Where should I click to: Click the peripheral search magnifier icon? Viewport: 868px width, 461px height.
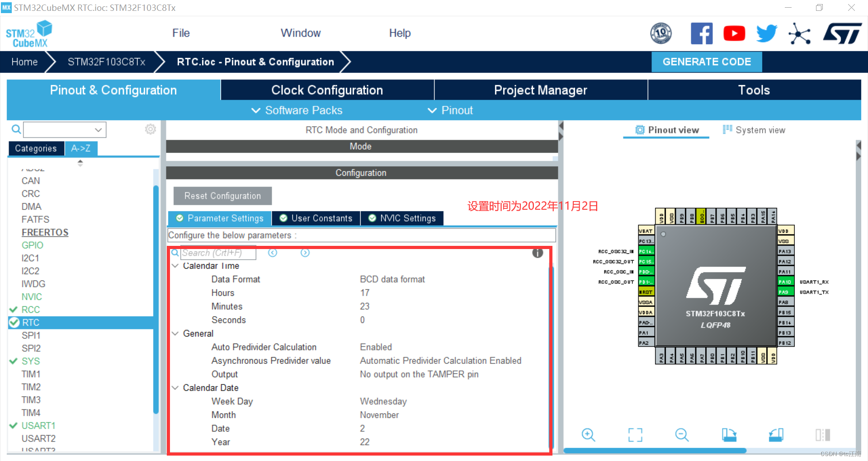coord(16,130)
